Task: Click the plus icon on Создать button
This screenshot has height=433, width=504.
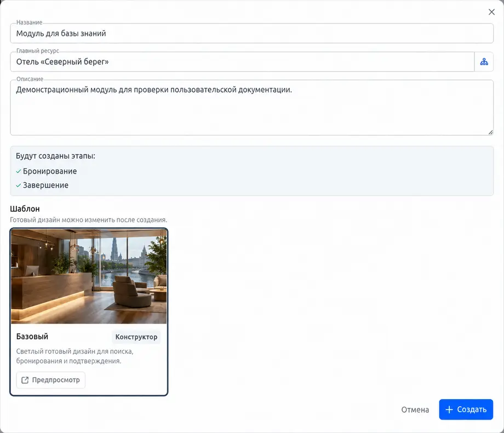Action: tap(449, 409)
